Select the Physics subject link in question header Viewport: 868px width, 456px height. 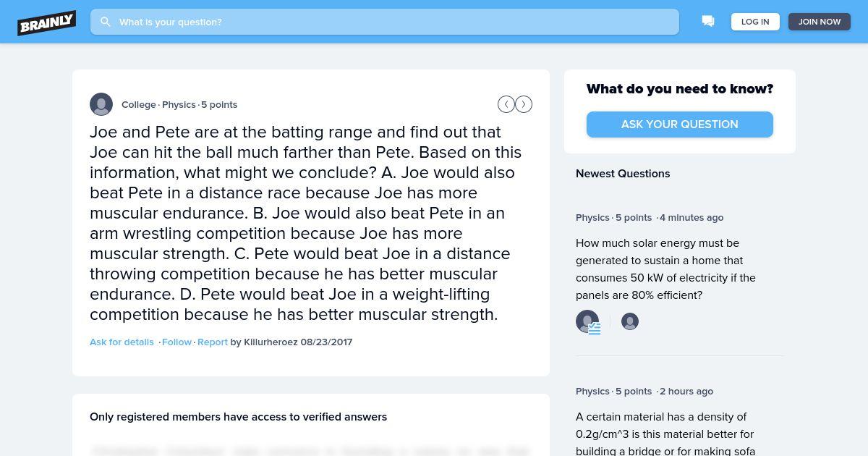pos(179,104)
